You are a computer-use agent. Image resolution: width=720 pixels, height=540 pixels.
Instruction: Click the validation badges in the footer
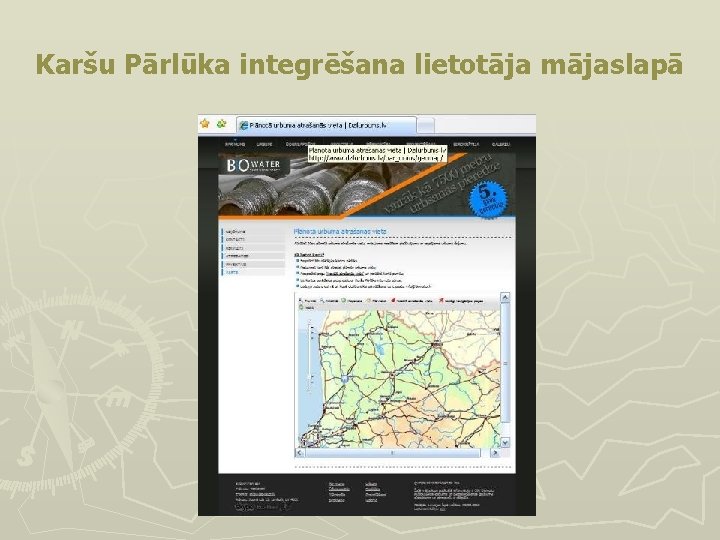point(262,507)
